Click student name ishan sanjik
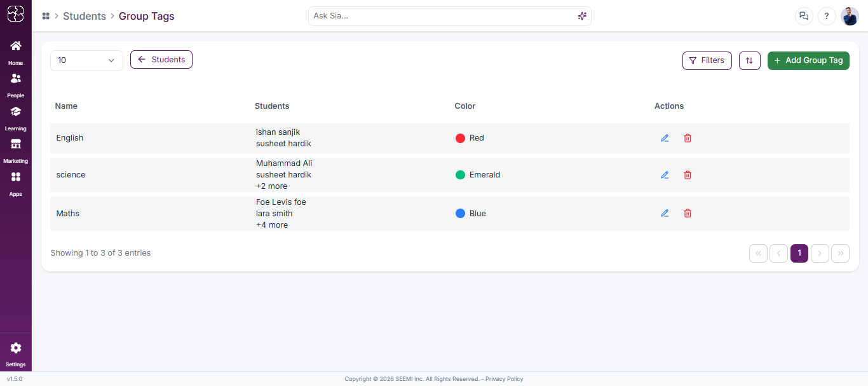The image size is (868, 386). click(x=278, y=132)
